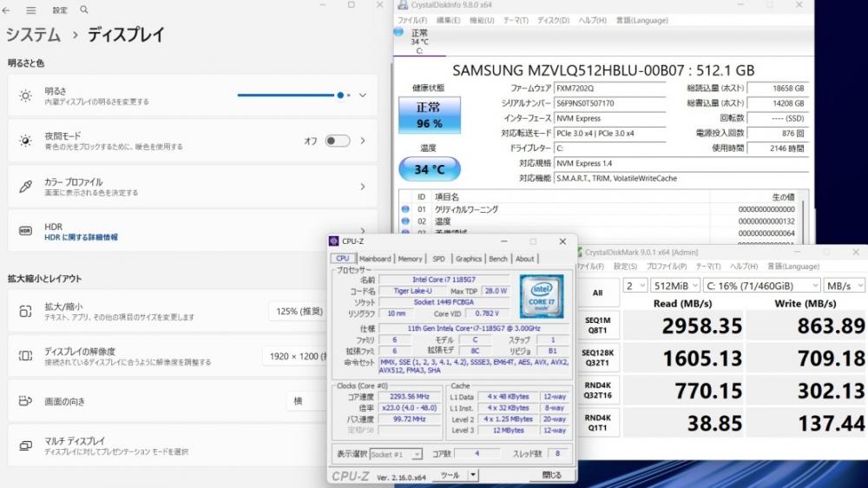Viewport: 868px width, 488px height.
Task: Open night light mode details chevron
Action: (x=363, y=141)
